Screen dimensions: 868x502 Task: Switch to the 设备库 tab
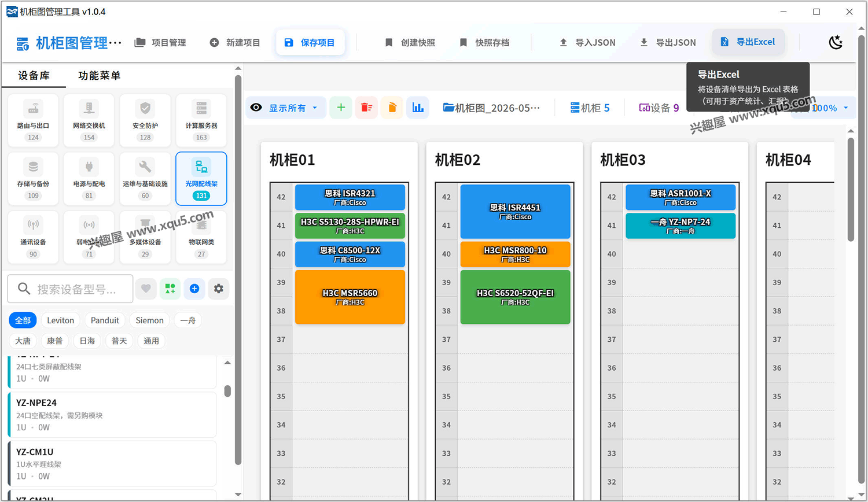click(x=34, y=76)
